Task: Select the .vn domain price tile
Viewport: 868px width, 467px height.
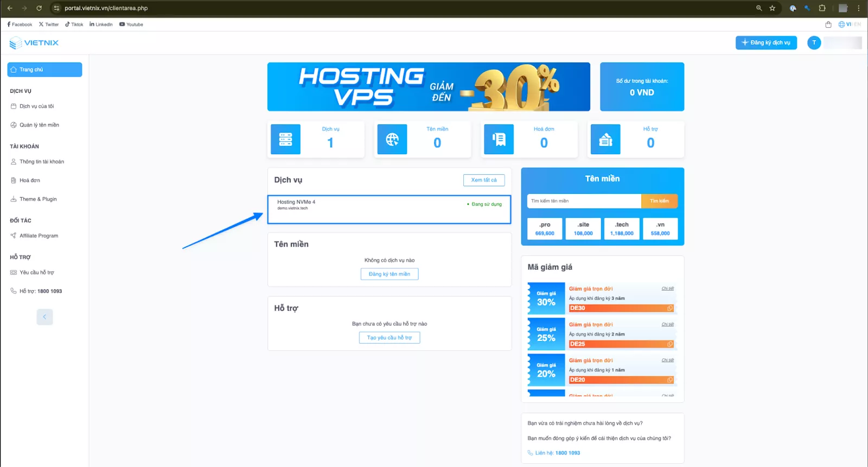Action: click(660, 229)
